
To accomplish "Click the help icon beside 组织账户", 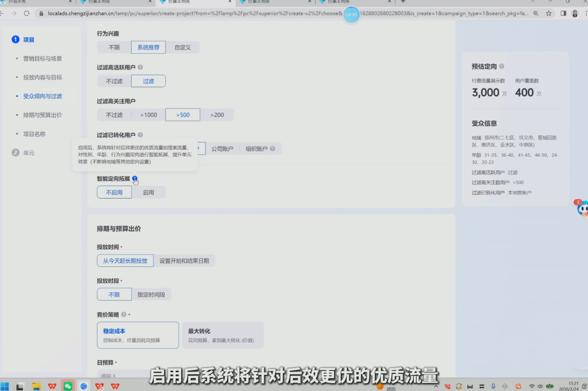I will click(x=273, y=148).
